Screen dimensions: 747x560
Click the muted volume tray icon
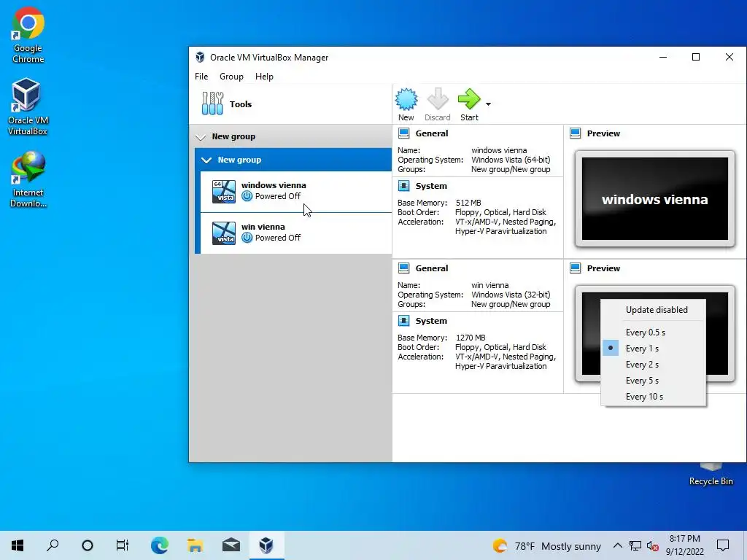click(653, 545)
